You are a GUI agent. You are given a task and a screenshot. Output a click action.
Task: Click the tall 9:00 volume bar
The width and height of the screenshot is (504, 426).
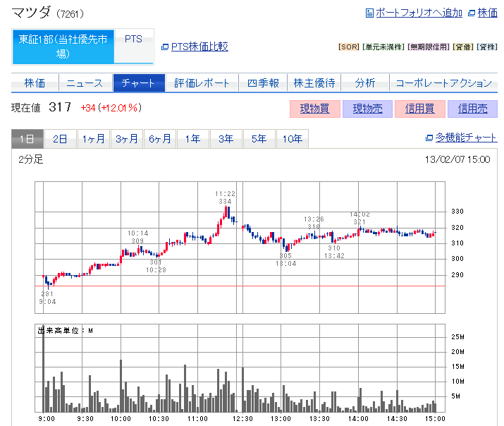43,368
